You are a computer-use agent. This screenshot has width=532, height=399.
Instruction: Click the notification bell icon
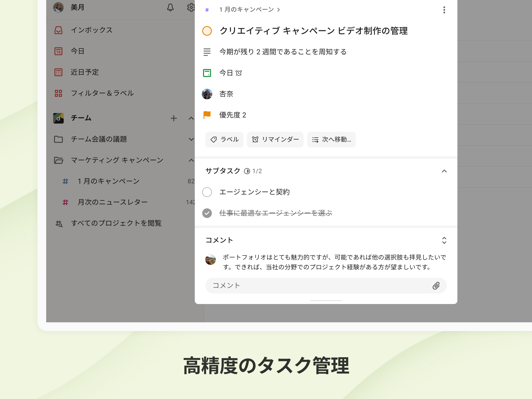point(170,7)
